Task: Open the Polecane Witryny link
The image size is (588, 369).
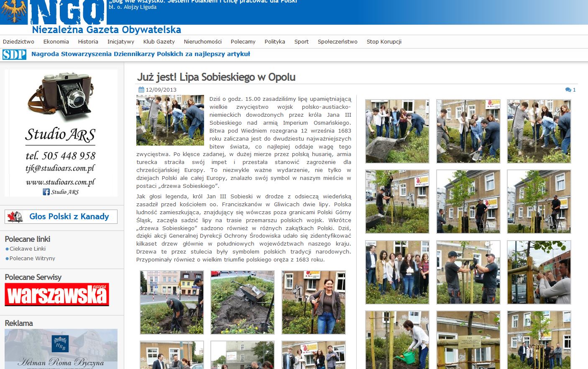Action: pyautogui.click(x=32, y=258)
